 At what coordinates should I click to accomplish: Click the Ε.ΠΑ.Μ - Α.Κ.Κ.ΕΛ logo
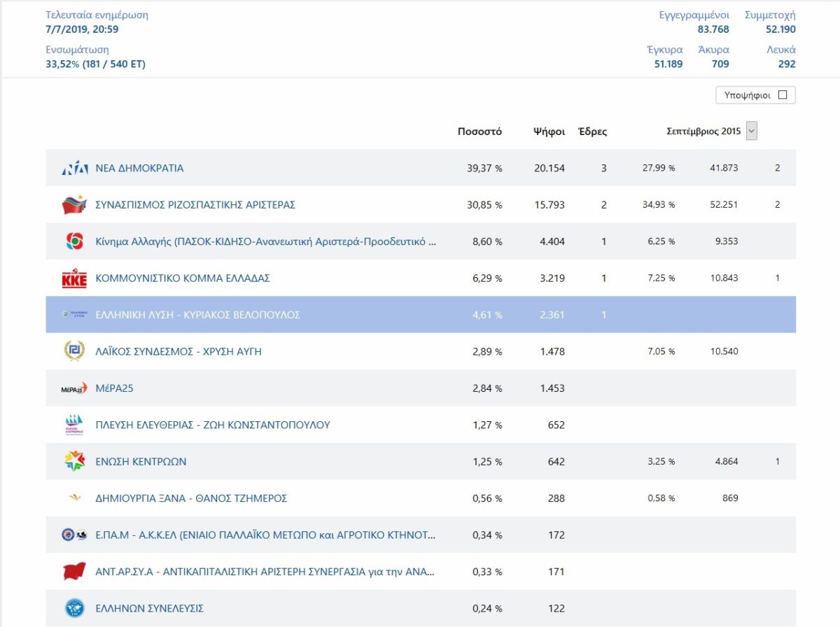[x=74, y=535]
